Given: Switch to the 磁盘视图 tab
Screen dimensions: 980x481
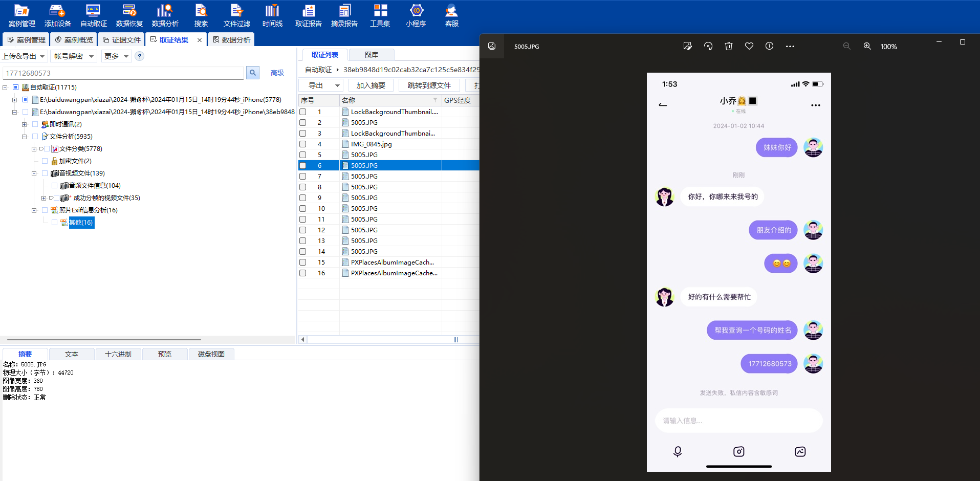Looking at the screenshot, I should [211, 354].
